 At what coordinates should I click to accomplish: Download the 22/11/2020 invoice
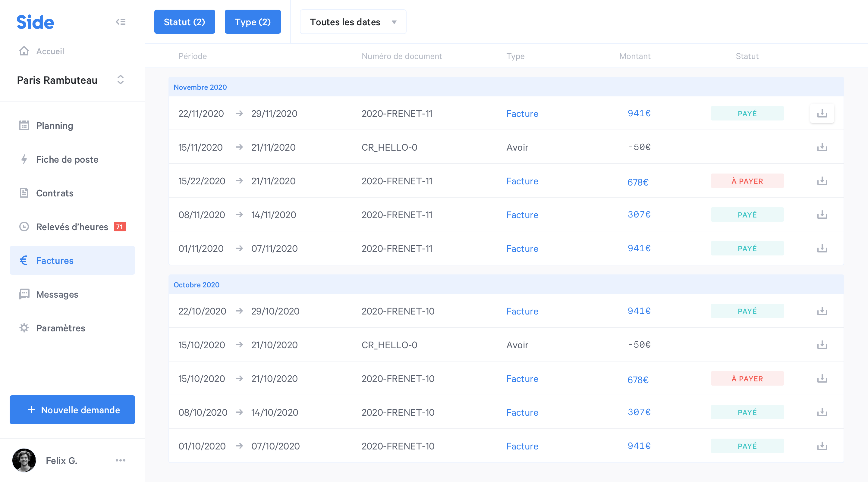[822, 114]
